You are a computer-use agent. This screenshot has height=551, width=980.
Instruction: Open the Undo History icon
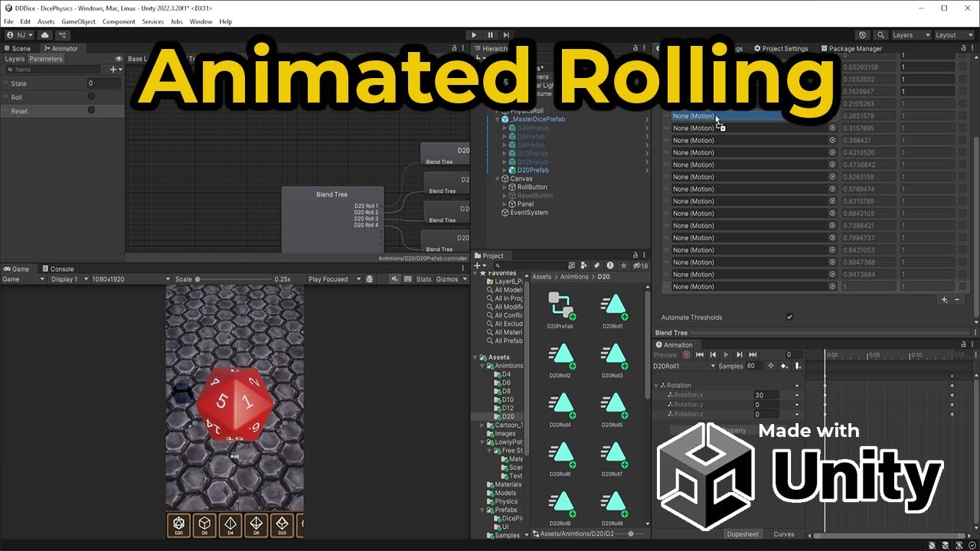pyautogui.click(x=863, y=35)
